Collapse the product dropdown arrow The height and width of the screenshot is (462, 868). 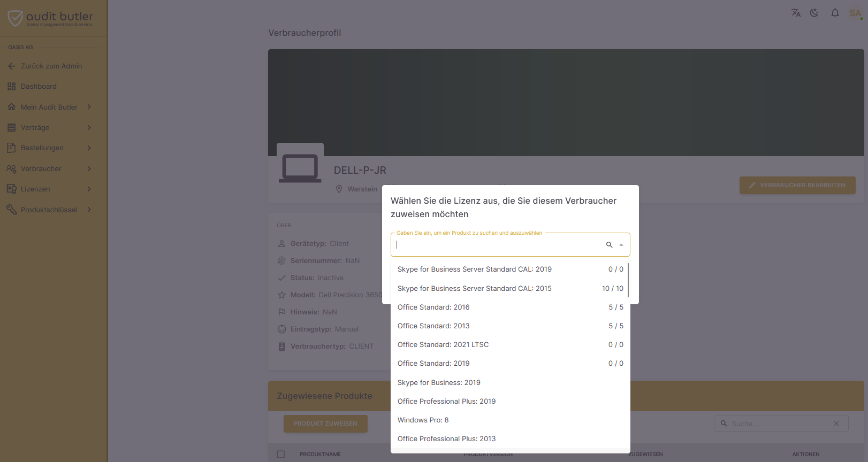click(621, 245)
